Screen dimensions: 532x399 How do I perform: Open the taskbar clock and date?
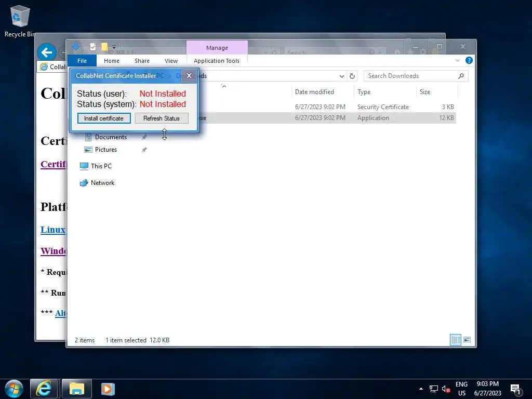(487, 389)
